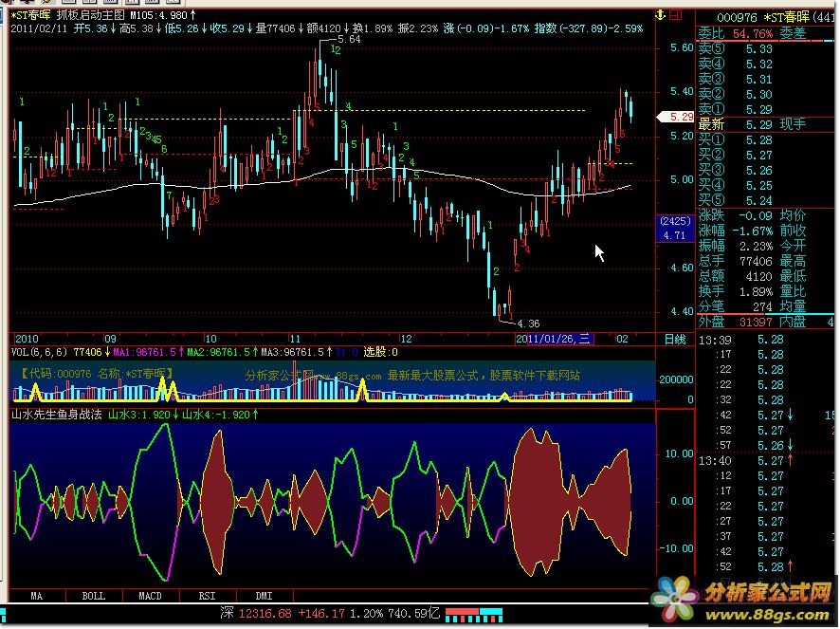Image resolution: width=840 pixels, height=629 pixels.
Task: Click the 委比 54.76% value
Action: tap(753, 34)
